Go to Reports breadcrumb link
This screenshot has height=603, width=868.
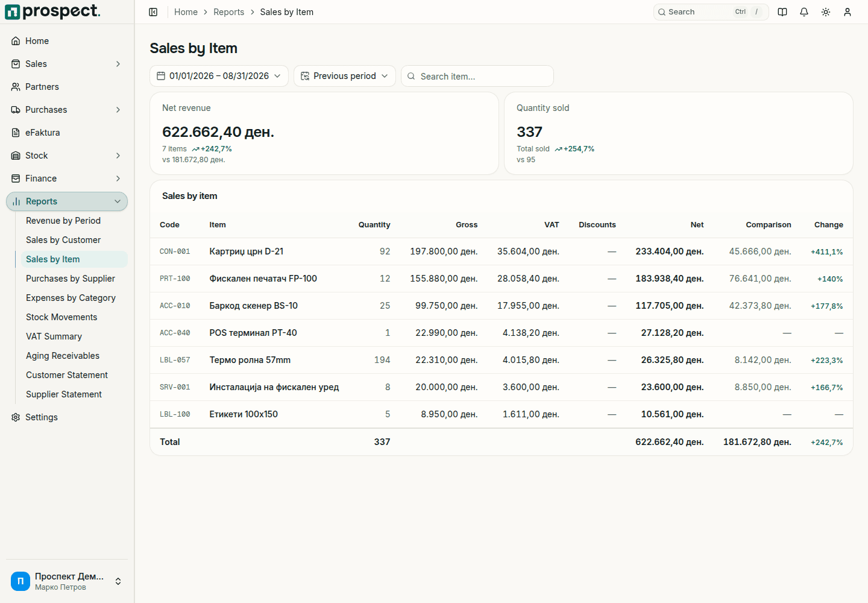pyautogui.click(x=229, y=12)
